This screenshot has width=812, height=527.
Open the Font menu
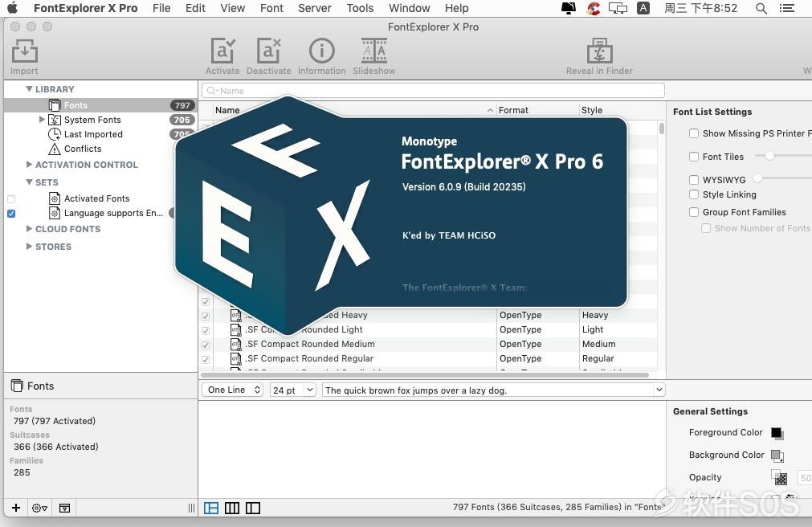coord(271,8)
